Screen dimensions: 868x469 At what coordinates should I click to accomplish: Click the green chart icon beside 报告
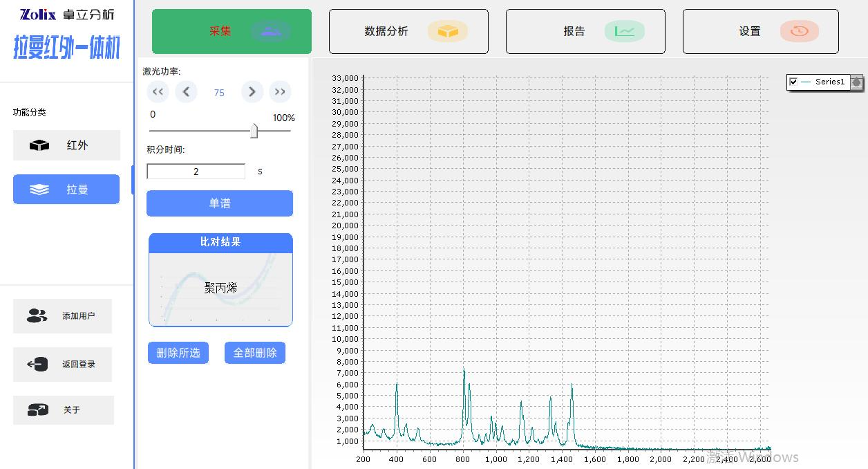click(625, 31)
